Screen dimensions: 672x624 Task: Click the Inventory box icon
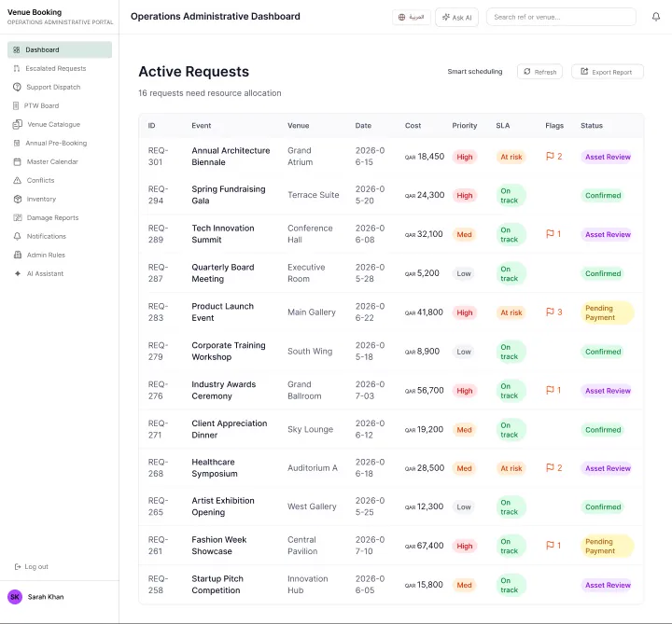[x=18, y=200]
